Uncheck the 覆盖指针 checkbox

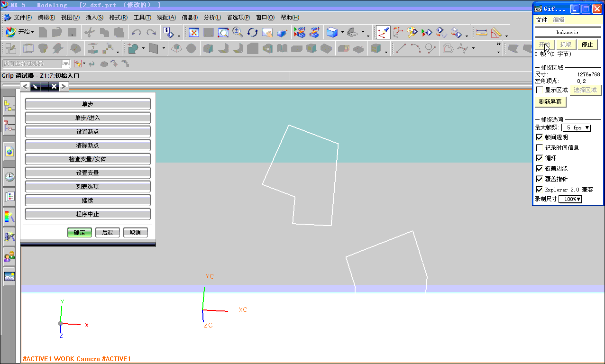pos(539,179)
